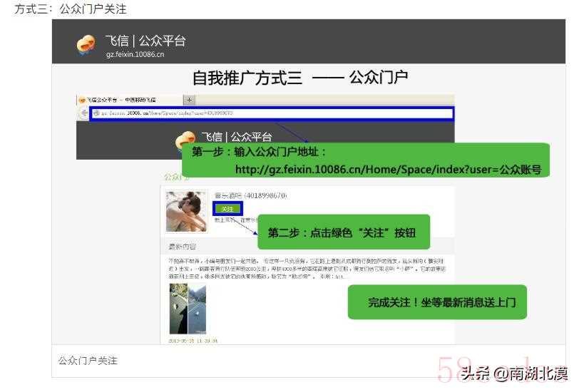
Task: Open the profile photo of 音乐酒吧
Action: coord(187,212)
